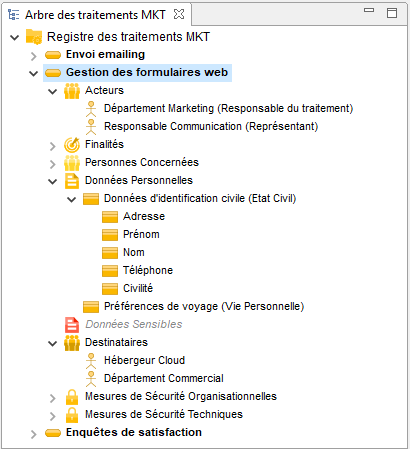Image resolution: width=411 pixels, height=453 pixels.
Task: Click the Préférences de voyage data icon
Action: [91, 307]
